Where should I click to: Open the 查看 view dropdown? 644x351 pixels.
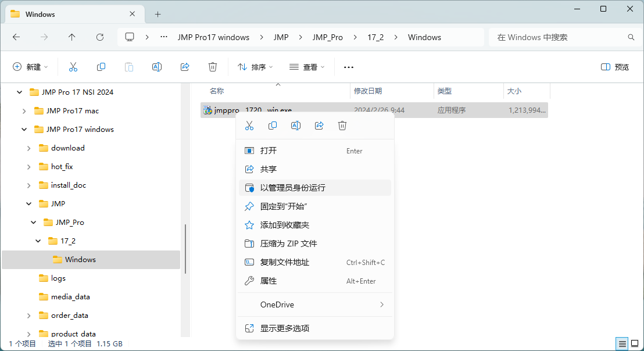pos(307,67)
